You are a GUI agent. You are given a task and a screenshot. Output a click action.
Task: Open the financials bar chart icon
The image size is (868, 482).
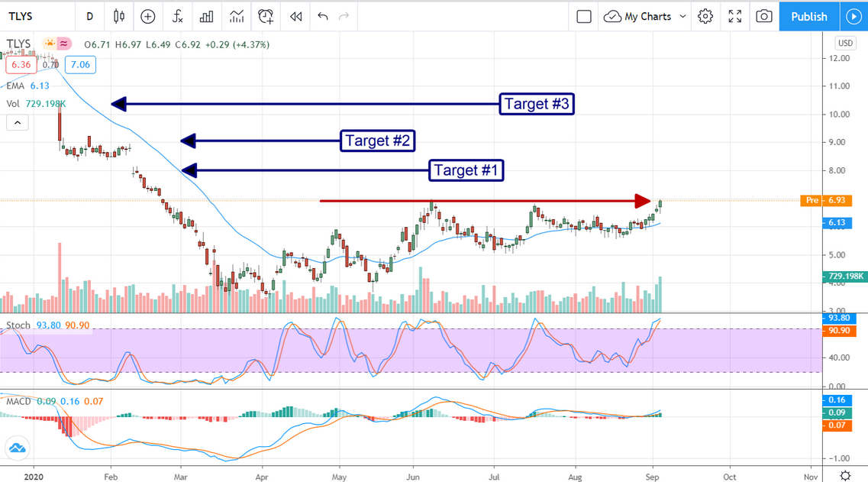point(206,17)
